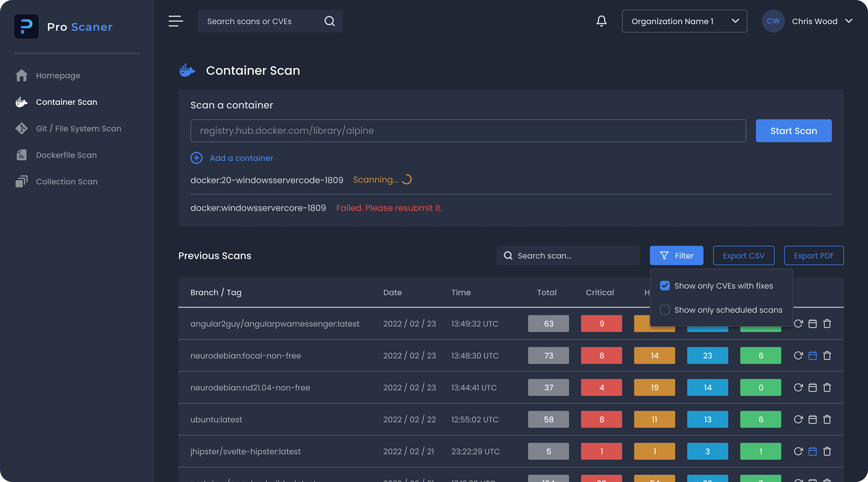Screen dimensions: 868x482
Task: Click orange badge 14 in neurodebian:focal-non-free row
Action: (x=655, y=355)
